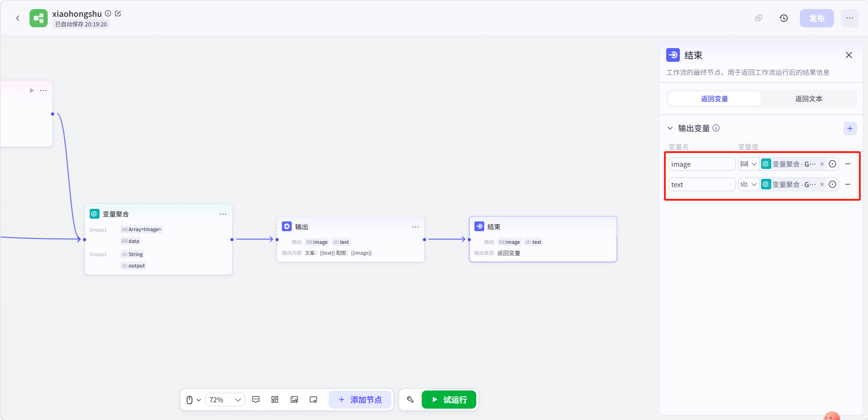
Task: Click the Array<Image> tag in 变量聚合 node
Action: click(x=141, y=229)
